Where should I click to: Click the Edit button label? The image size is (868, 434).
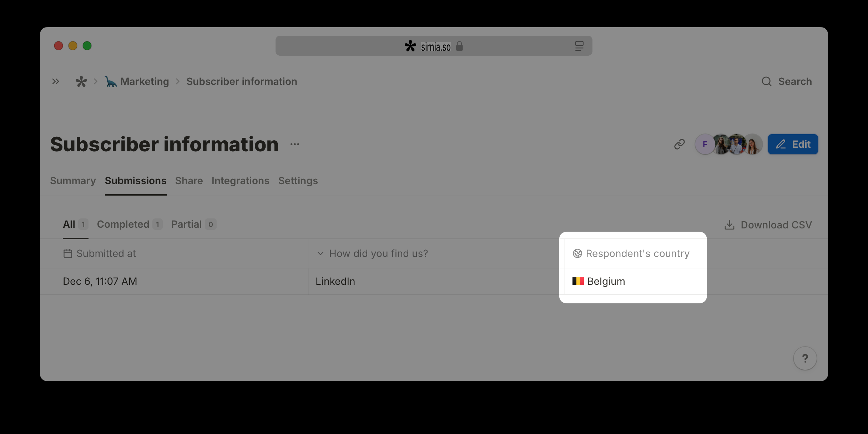(x=801, y=144)
